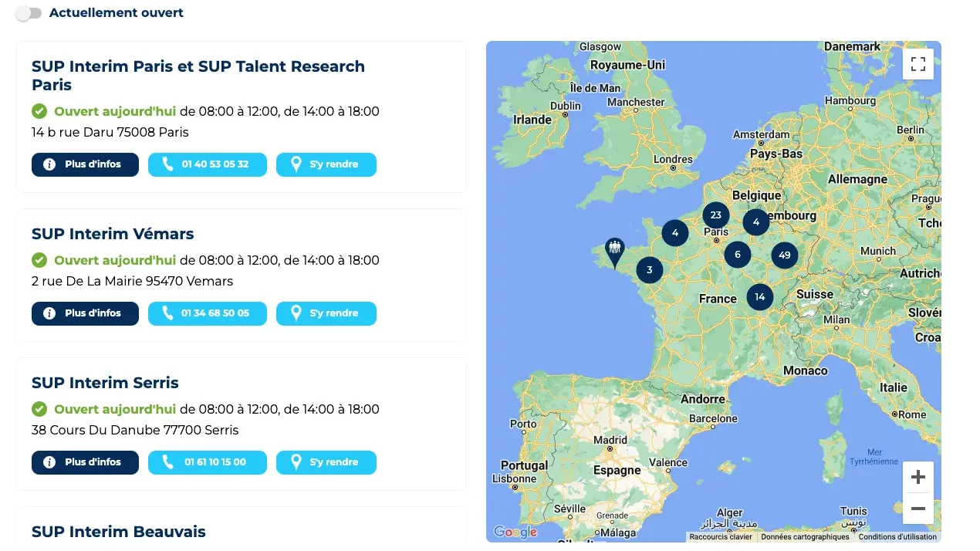
Task: Open the cluster marker showing 49
Action: pos(785,255)
